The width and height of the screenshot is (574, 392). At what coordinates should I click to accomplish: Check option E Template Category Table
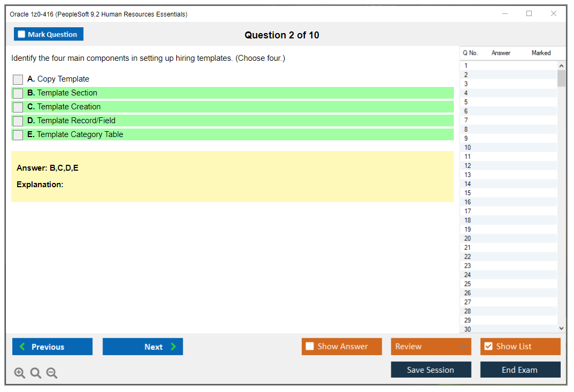pos(18,135)
